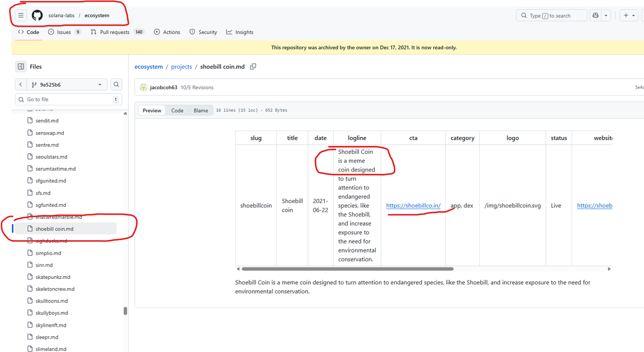The image size is (644, 352).
Task: Open sentre.md in file tree
Action: (47, 145)
